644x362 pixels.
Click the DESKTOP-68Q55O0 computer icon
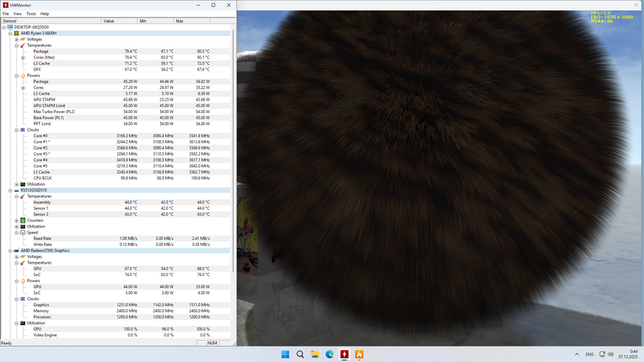(10, 27)
